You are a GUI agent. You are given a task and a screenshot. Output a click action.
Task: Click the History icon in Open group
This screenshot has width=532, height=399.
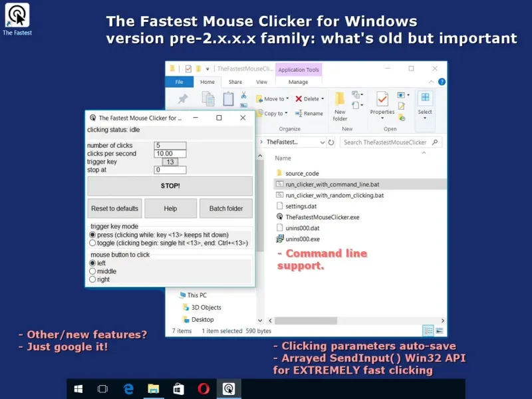click(x=402, y=118)
